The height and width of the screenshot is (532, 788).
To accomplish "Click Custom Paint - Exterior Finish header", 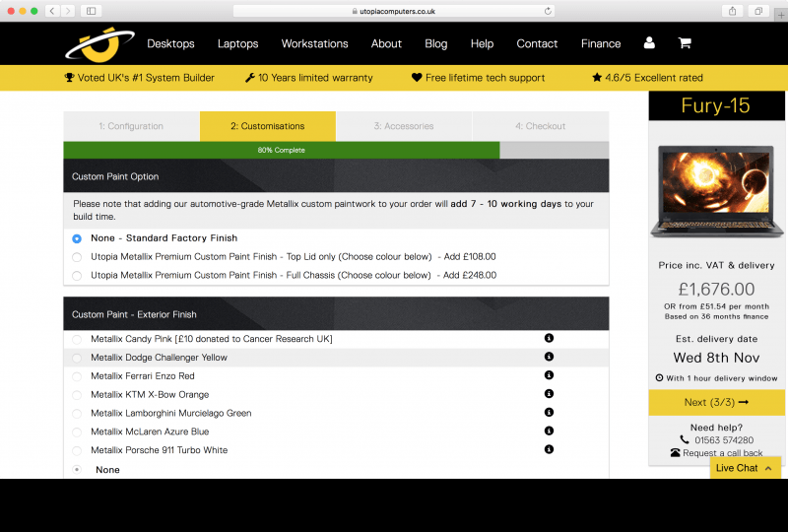I will (336, 313).
